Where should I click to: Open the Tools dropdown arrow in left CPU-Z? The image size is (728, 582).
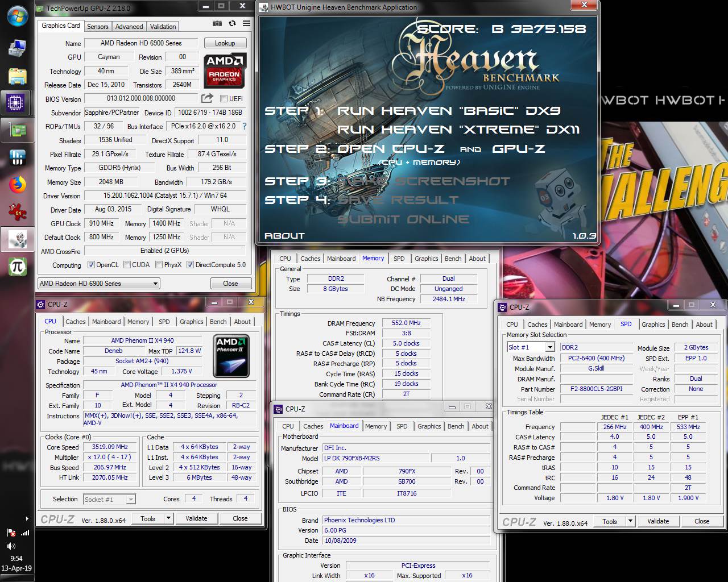pos(168,518)
